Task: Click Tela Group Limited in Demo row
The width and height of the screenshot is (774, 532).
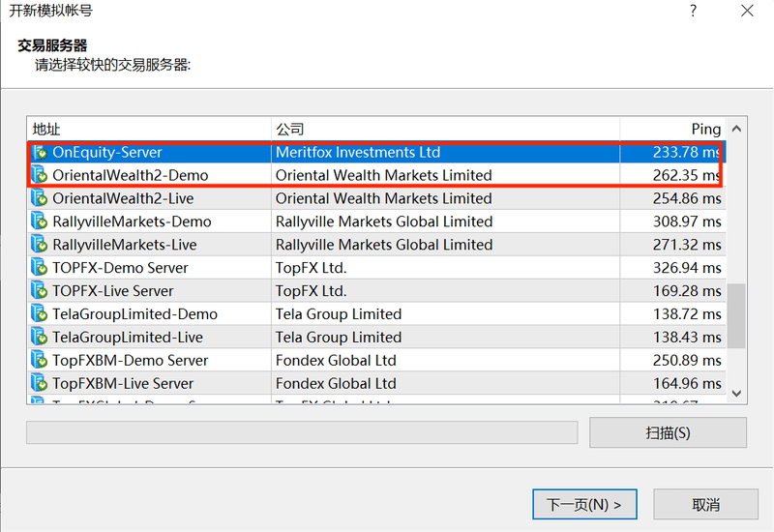Action: 339,313
